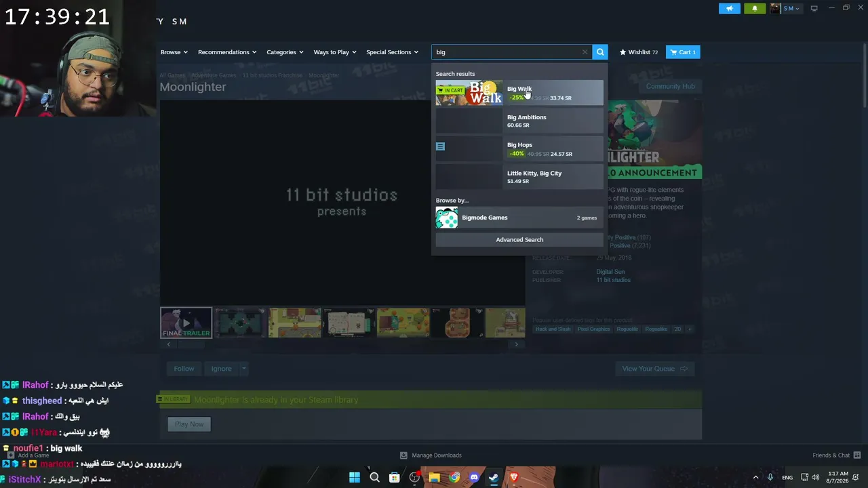Image resolution: width=868 pixels, height=488 pixels.
Task: Open the Friends & Chat icon
Action: click(857, 455)
